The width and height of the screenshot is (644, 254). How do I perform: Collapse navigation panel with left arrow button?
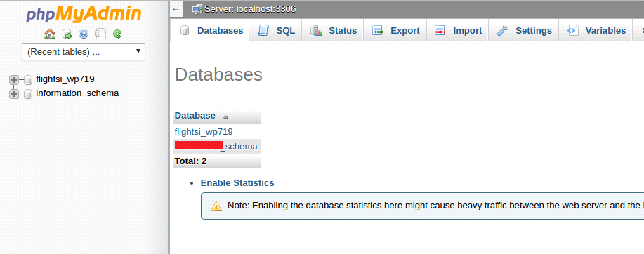[x=176, y=9]
